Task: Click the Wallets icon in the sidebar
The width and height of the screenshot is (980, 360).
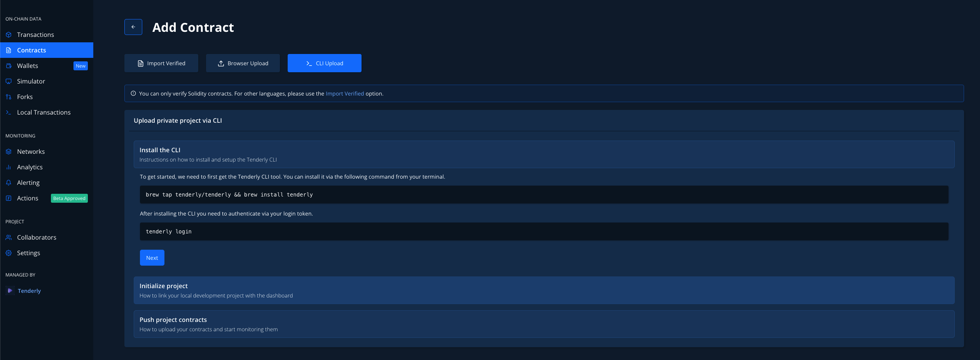Action: coord(9,66)
